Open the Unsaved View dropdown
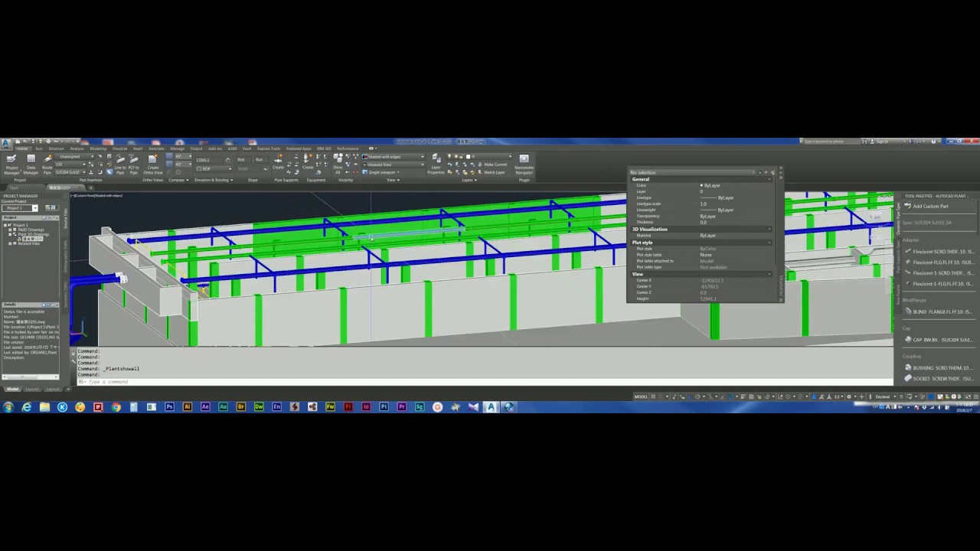 [394, 165]
